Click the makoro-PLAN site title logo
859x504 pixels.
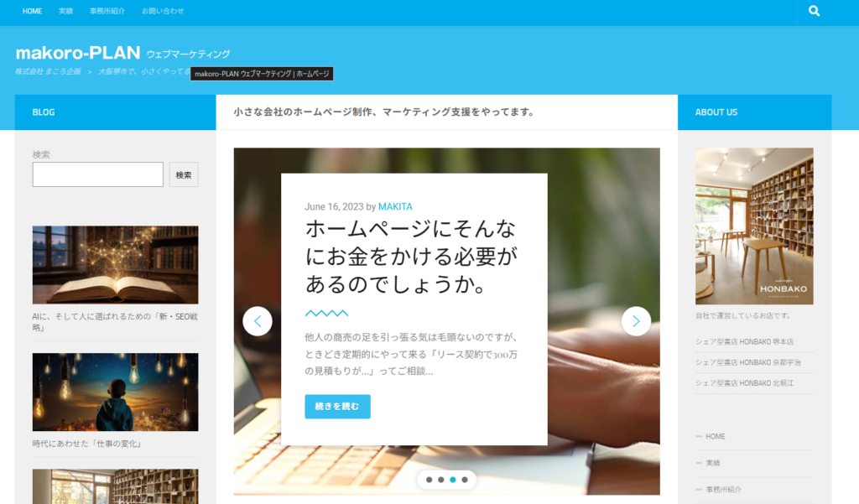78,53
